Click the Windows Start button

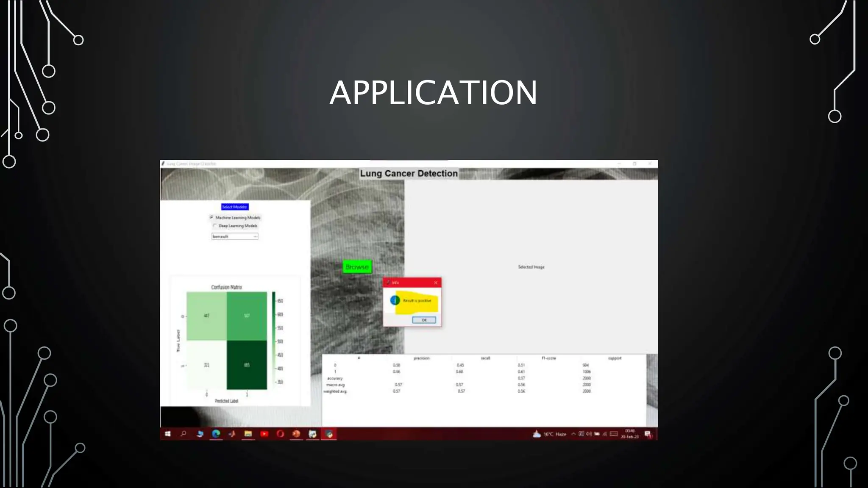[x=167, y=434]
